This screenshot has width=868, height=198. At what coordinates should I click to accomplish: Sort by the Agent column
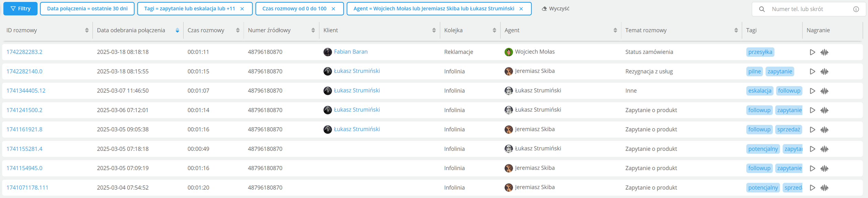[615, 30]
